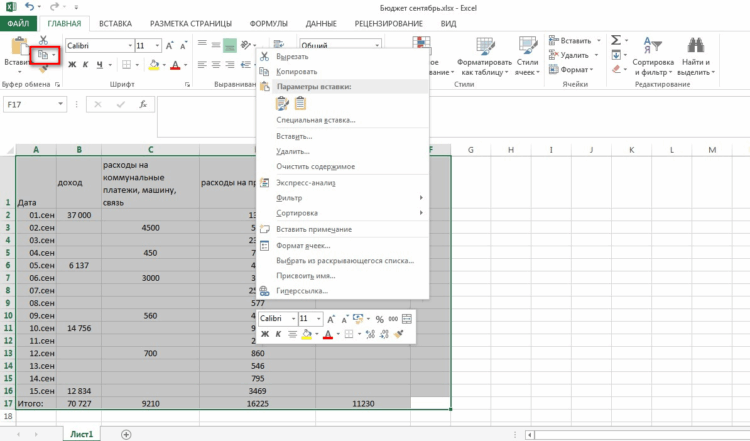Click Percent style in the mini toolbar
This screenshot has width=750, height=441.
pyautogui.click(x=379, y=319)
